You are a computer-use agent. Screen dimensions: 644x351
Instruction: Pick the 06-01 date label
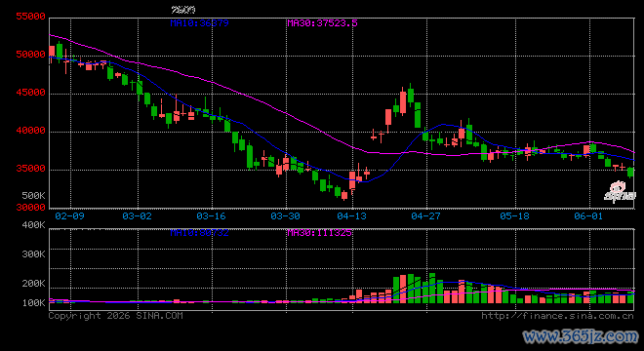click(588, 215)
